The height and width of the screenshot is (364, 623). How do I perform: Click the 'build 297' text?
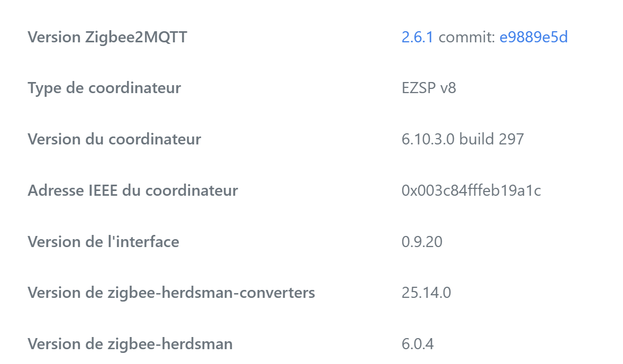coord(492,139)
